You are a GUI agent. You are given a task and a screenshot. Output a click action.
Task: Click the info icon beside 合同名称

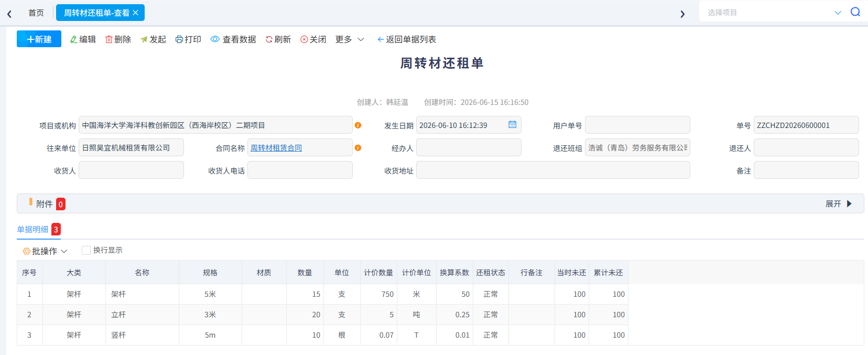[358, 148]
